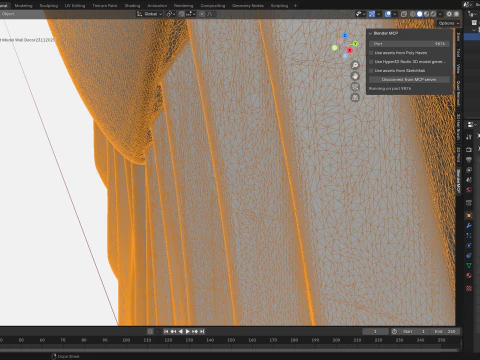Open the Item sidebar tab
The height and width of the screenshot is (360, 480).
458,37
